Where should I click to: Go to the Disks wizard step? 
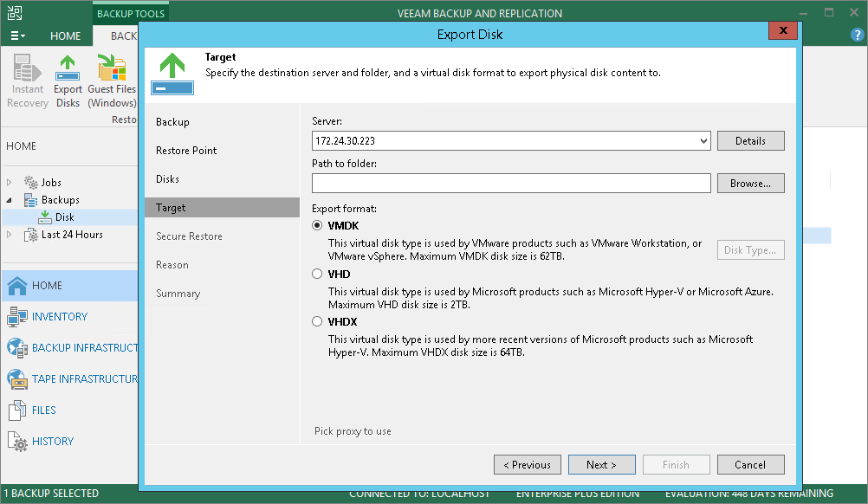[167, 179]
